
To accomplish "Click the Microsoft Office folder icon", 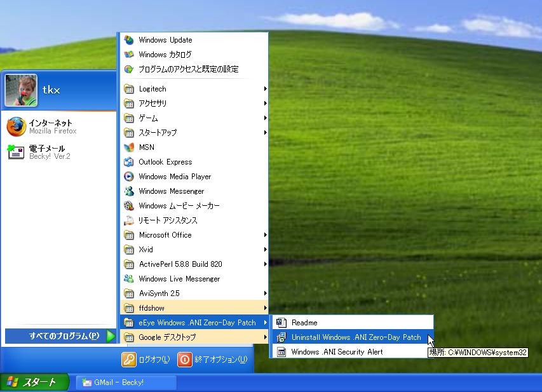I will [129, 235].
